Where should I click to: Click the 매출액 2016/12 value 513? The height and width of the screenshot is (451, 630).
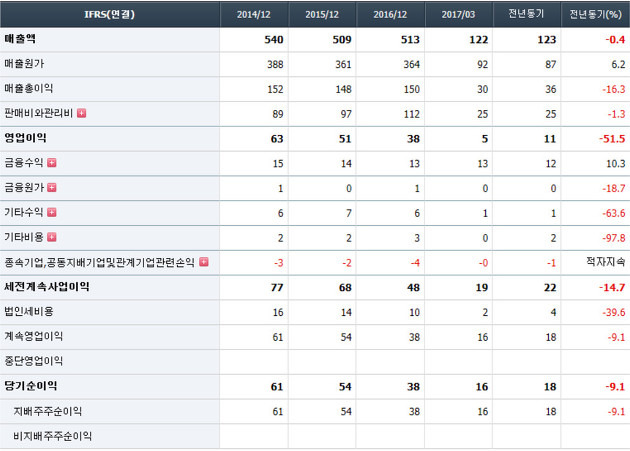[410, 40]
